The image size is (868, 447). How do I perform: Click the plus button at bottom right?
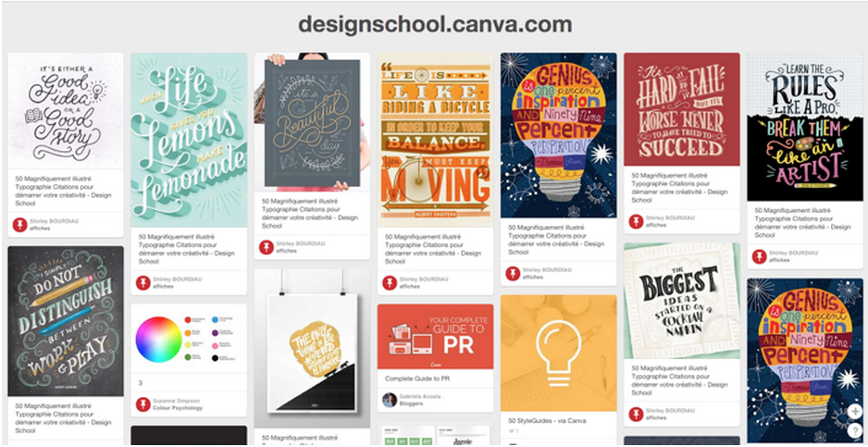pos(855,411)
